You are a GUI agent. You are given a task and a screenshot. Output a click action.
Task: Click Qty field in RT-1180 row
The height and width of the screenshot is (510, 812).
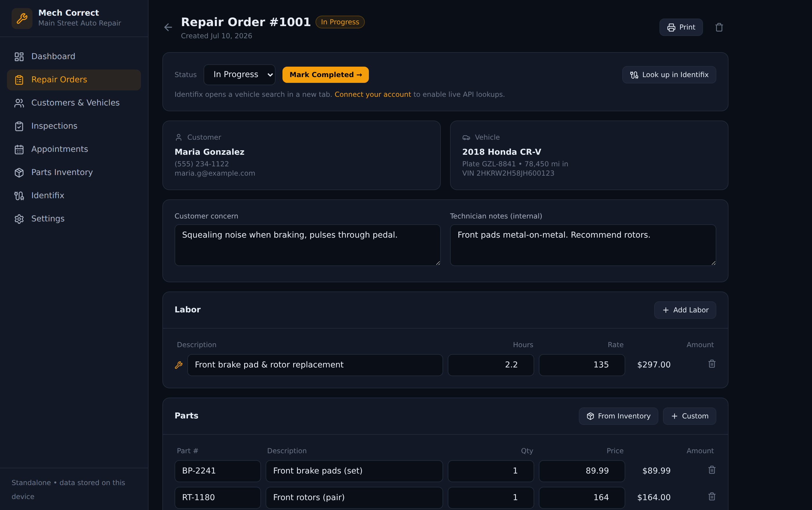pyautogui.click(x=491, y=498)
